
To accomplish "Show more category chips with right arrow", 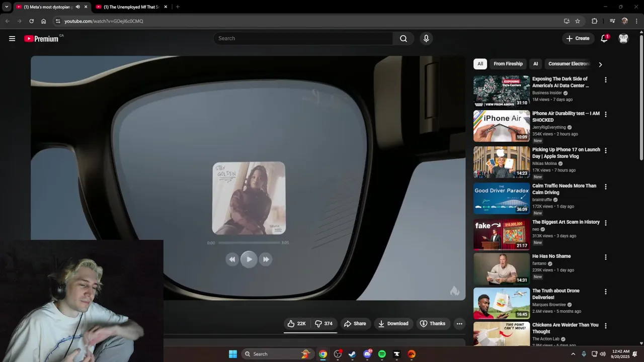I will [600, 64].
